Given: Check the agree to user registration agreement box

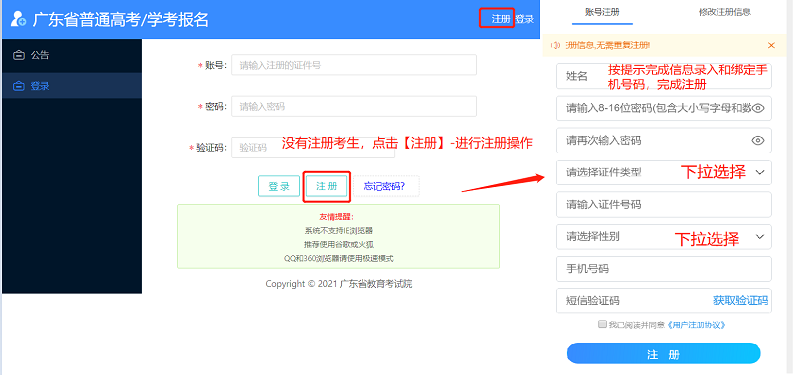Looking at the screenshot, I should pos(602,324).
